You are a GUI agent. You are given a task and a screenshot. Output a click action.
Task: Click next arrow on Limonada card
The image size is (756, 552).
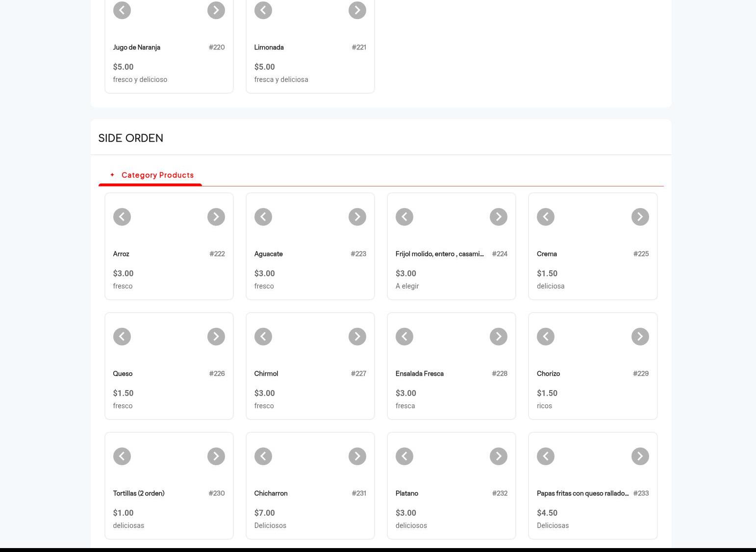coord(357,10)
